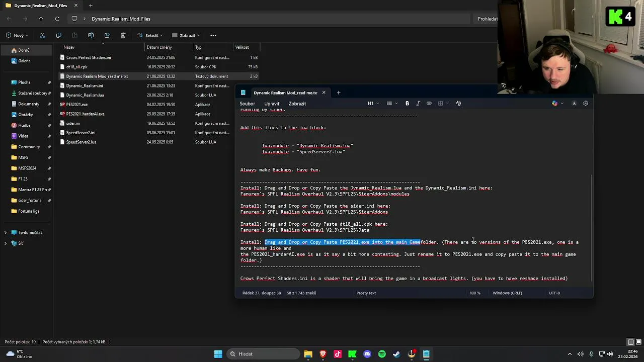Click the Notepad vertical scrollbar
The width and height of the screenshot is (644, 362).
tap(591, 228)
